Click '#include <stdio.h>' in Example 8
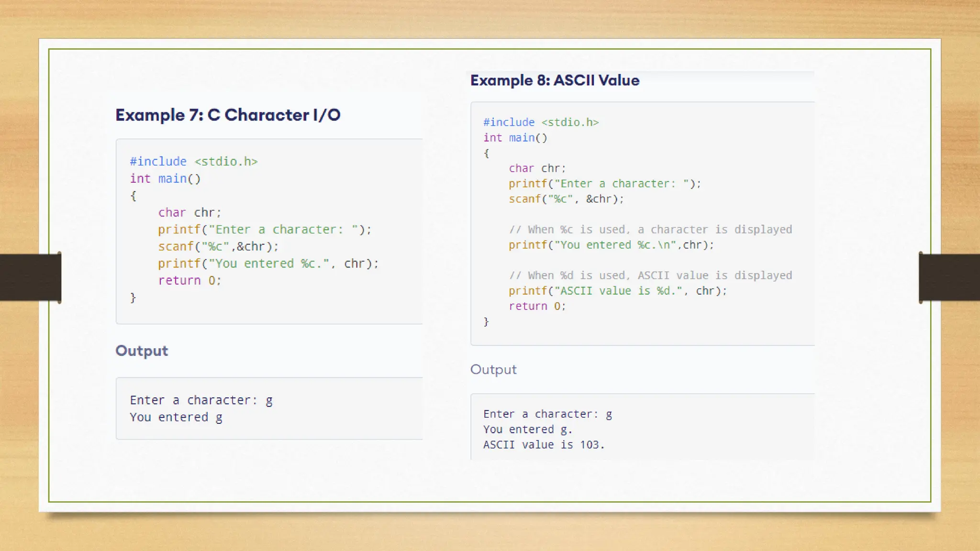Screen dimensions: 980x551 point(541,122)
